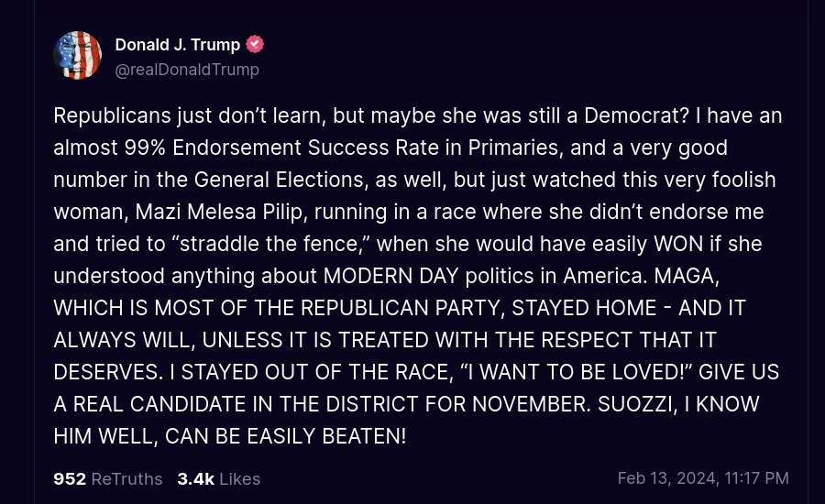Click the word MAGA in the post
This screenshot has height=504, width=825.
[687, 276]
